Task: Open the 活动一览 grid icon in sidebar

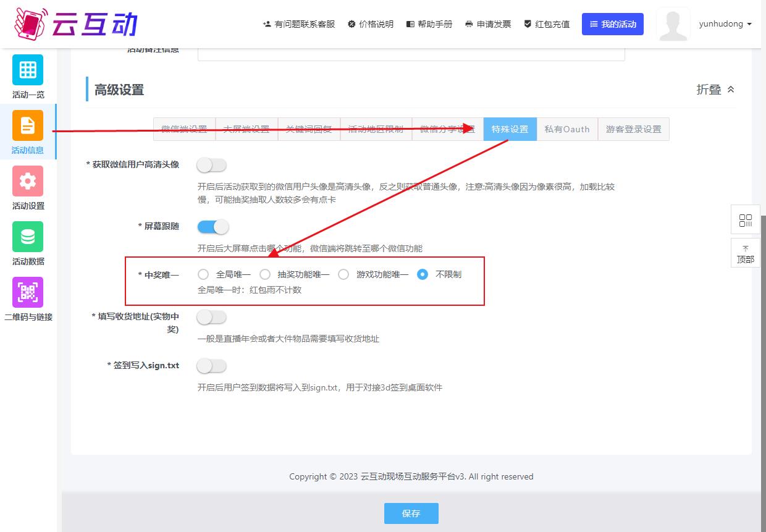Action: [28, 70]
